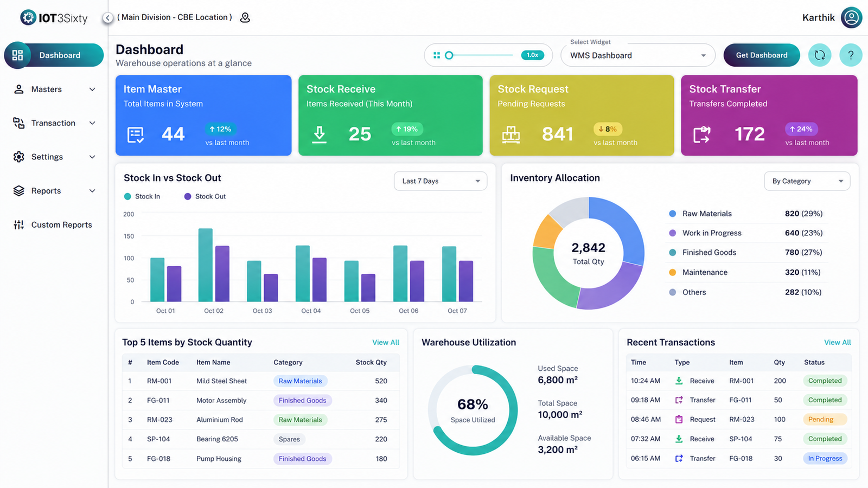Open the Masters menu item

click(x=54, y=89)
